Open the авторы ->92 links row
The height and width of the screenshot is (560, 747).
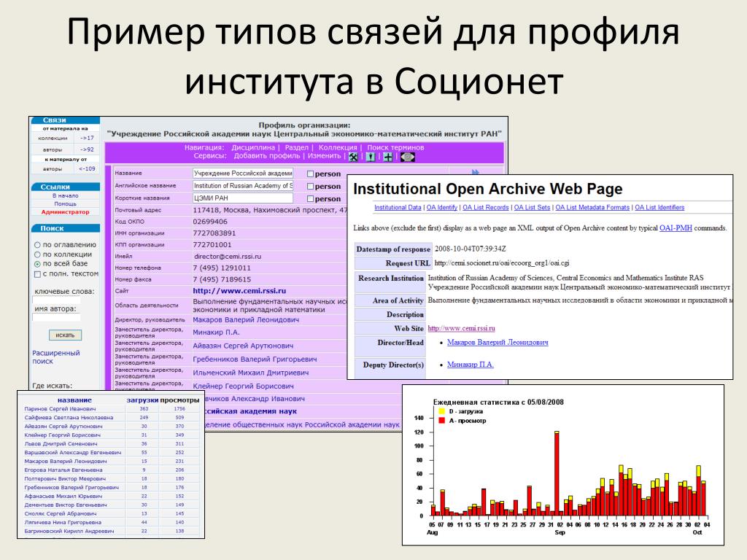(65, 149)
